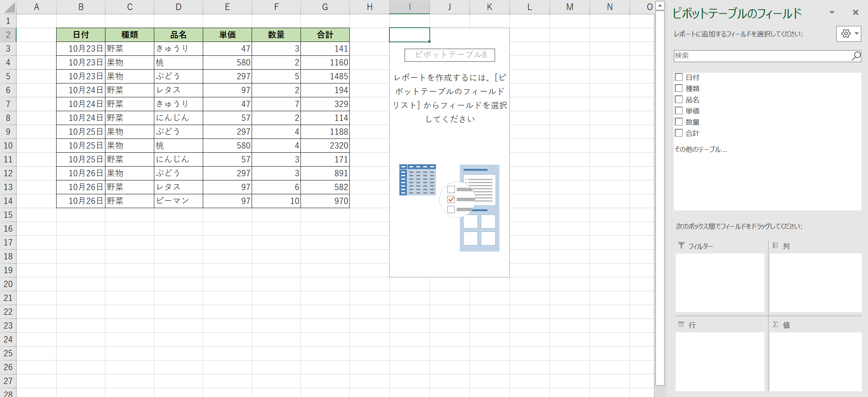Expand the gear tools layout dropdown arrow

[856, 34]
